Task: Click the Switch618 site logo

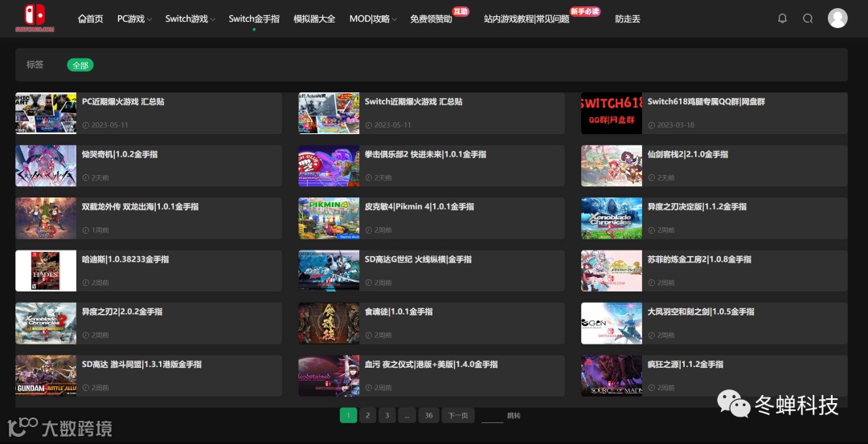Action: pyautogui.click(x=35, y=18)
